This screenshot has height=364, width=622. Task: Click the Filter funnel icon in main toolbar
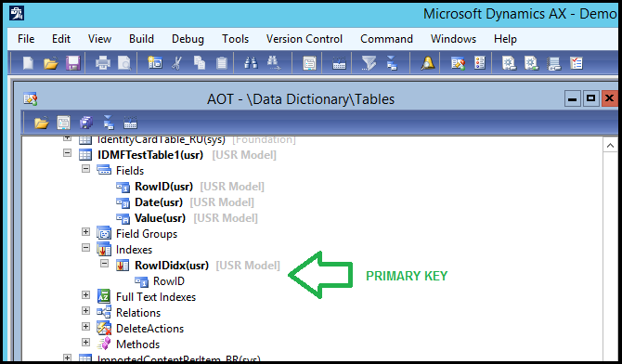[369, 63]
